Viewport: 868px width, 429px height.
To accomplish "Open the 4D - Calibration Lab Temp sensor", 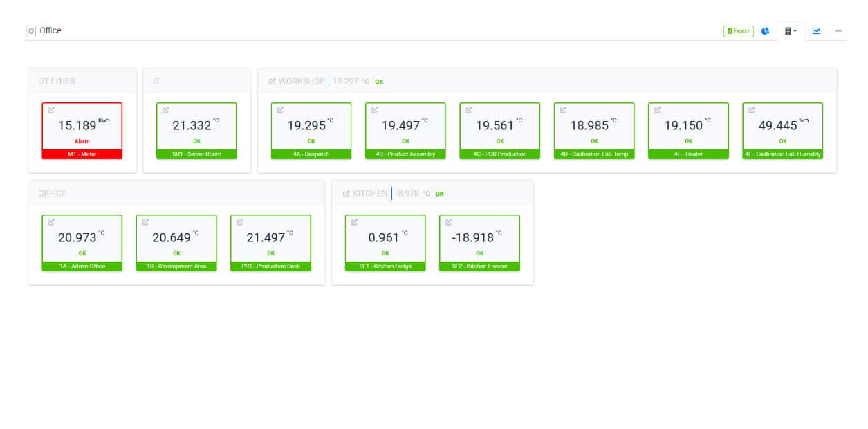I will [593, 130].
